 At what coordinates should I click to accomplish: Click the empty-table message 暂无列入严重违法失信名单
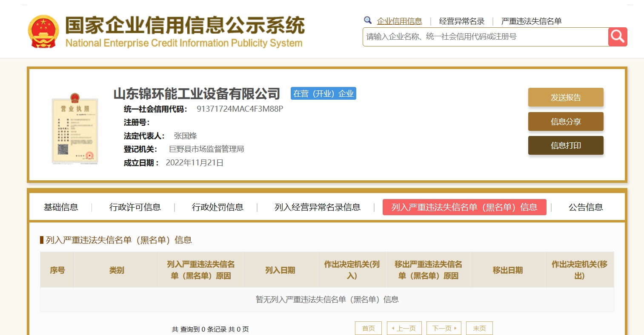click(x=327, y=300)
